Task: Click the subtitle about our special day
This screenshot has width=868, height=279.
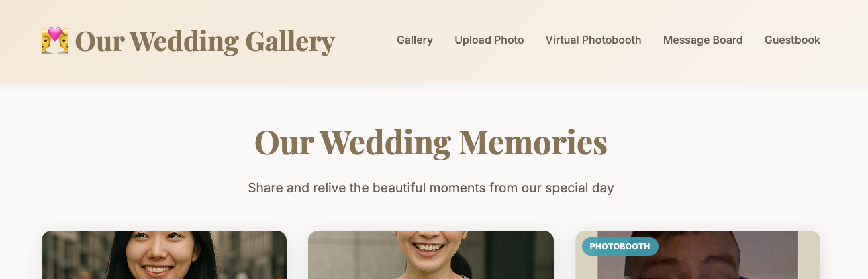Action: pyautogui.click(x=431, y=188)
